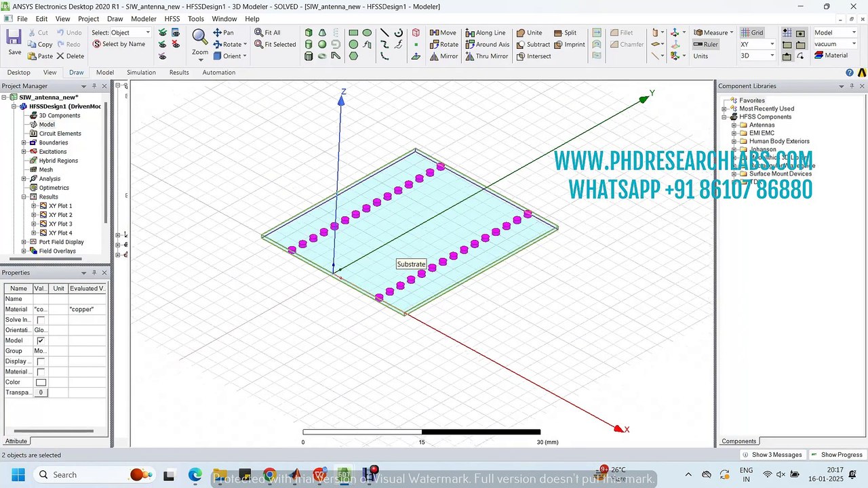Viewport: 868px width, 488px height.
Task: Open the vacuum material dropdown
Action: coord(835,44)
